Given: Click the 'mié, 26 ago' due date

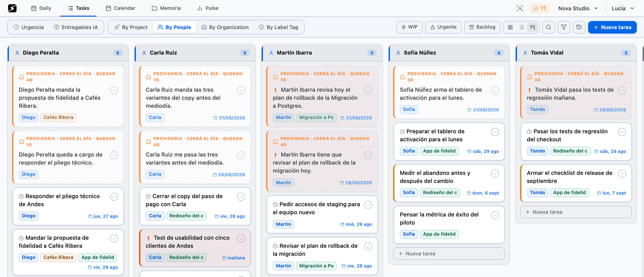Looking at the screenshot, I should click(x=356, y=224).
